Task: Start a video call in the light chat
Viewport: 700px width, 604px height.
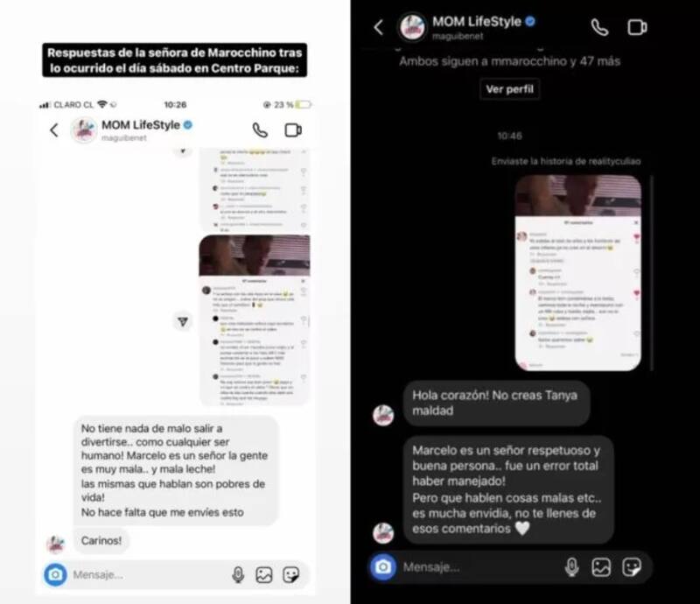Action: pos(293,130)
